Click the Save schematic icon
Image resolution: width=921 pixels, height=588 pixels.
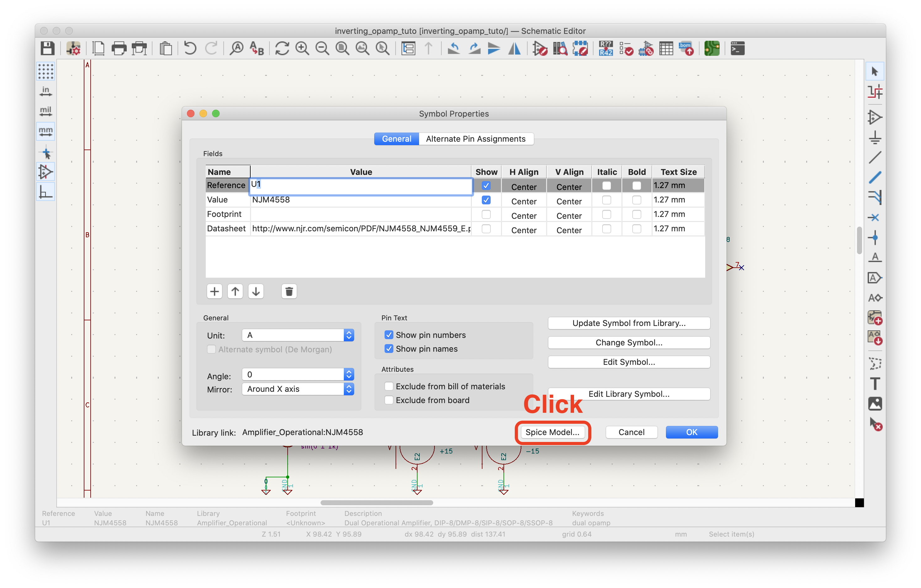(x=47, y=49)
